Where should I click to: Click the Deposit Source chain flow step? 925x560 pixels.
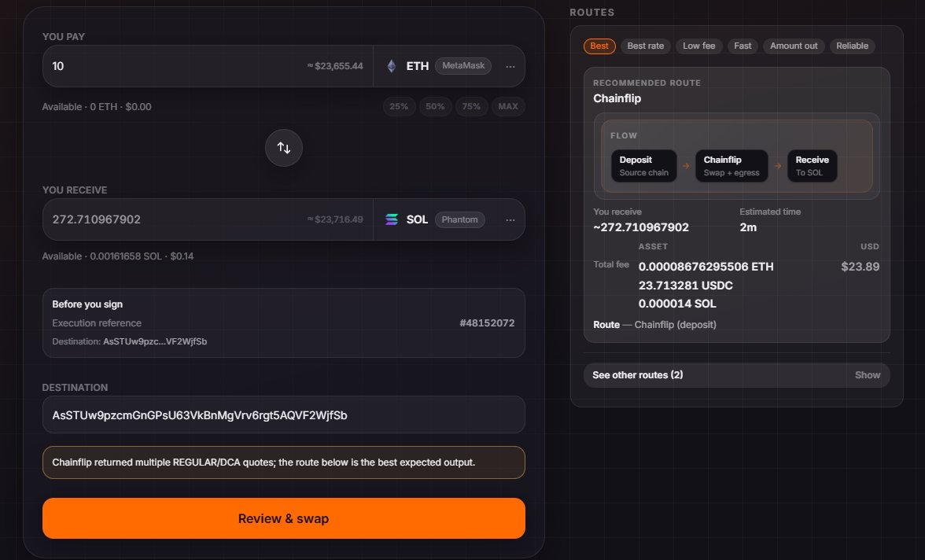[644, 166]
